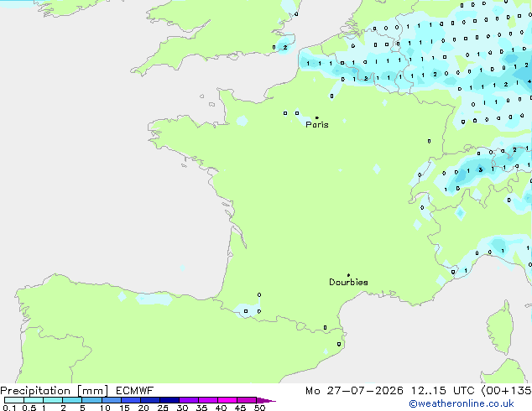
Task: Click legend swatch between 2 and 5
Action: pyautogui.click(x=72, y=400)
